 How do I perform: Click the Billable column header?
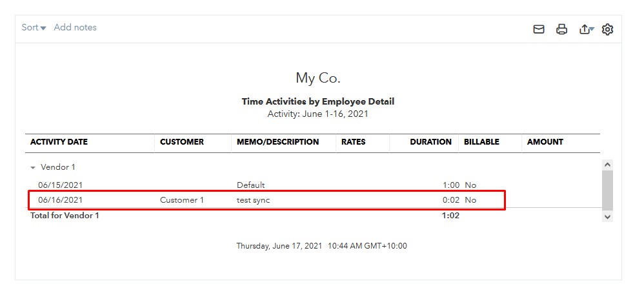(x=481, y=142)
